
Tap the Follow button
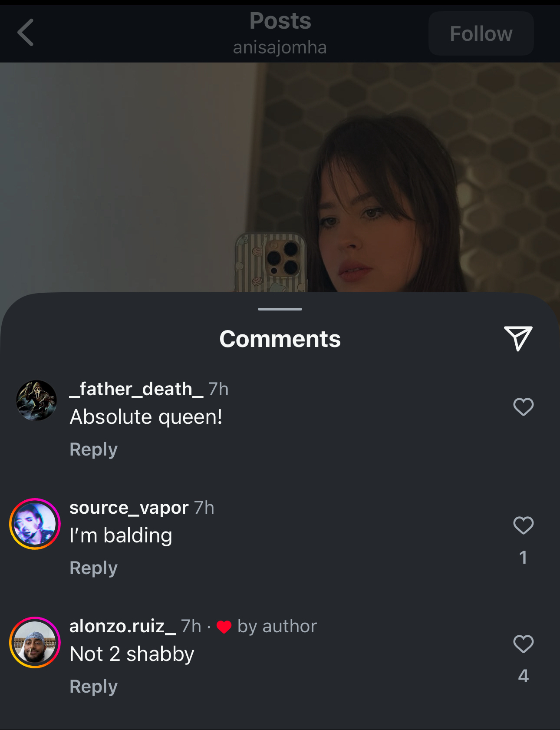click(481, 33)
